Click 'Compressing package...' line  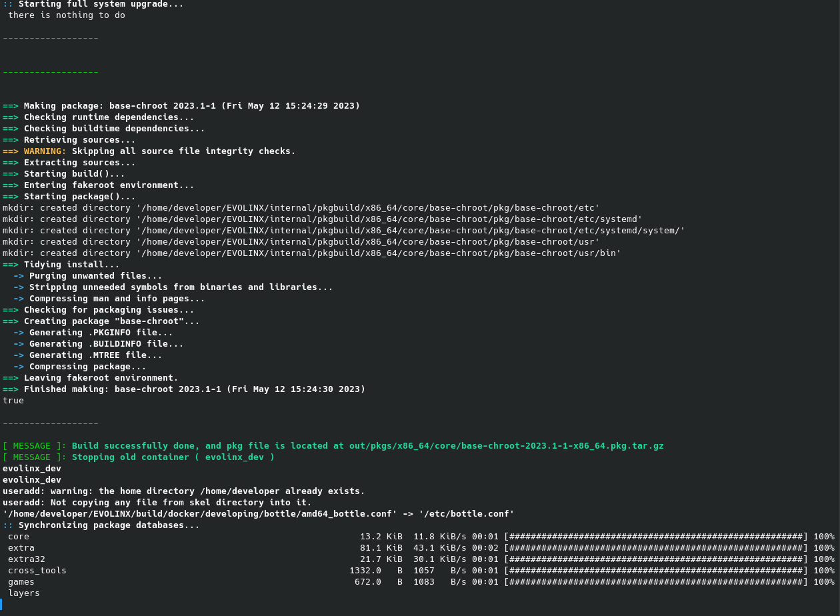[80, 366]
